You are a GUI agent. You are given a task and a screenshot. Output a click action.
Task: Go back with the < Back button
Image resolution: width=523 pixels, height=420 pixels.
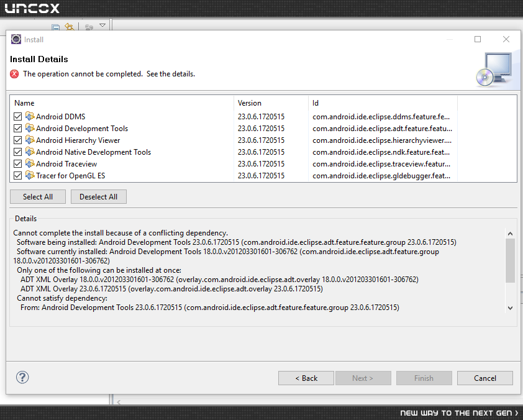306,378
